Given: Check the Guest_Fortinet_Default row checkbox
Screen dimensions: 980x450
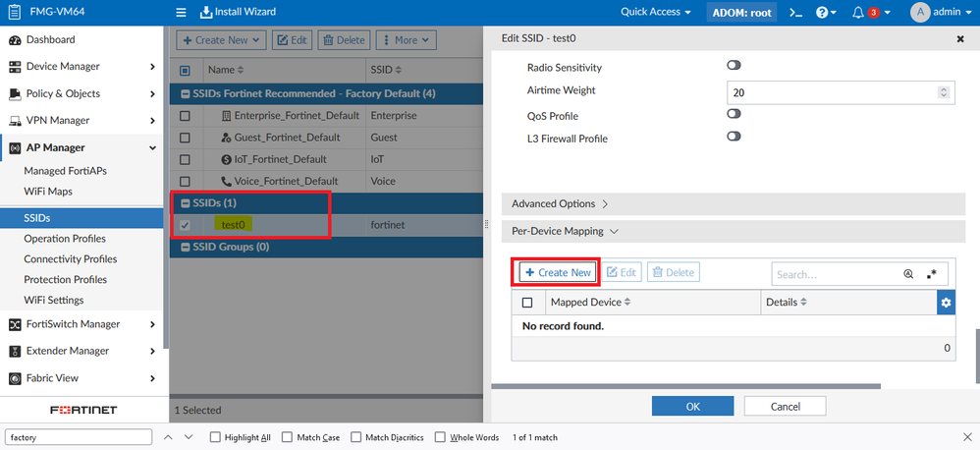Looking at the screenshot, I should pos(185,138).
